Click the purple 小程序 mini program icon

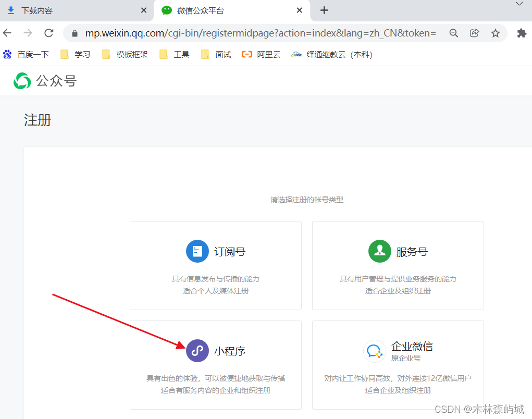tap(197, 350)
